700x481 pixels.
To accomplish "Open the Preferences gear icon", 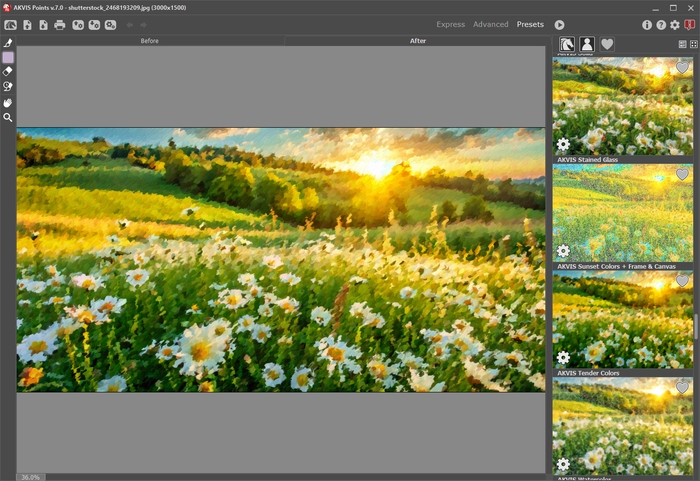I will [x=675, y=25].
